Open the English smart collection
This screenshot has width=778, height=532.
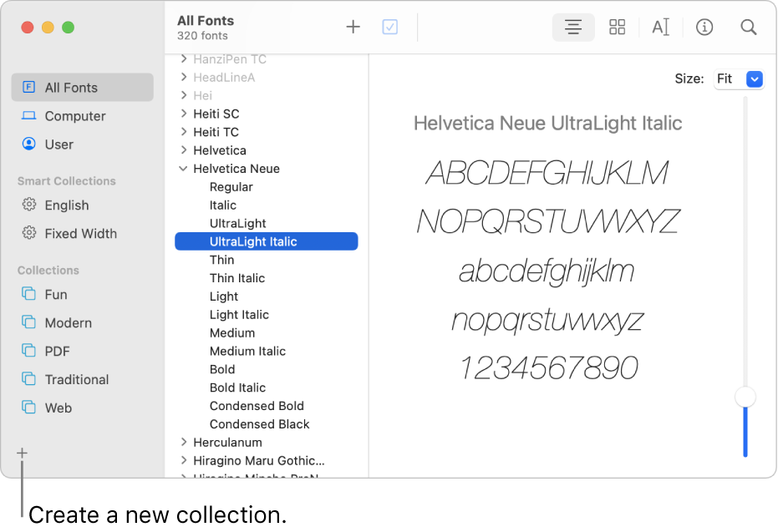click(68, 205)
